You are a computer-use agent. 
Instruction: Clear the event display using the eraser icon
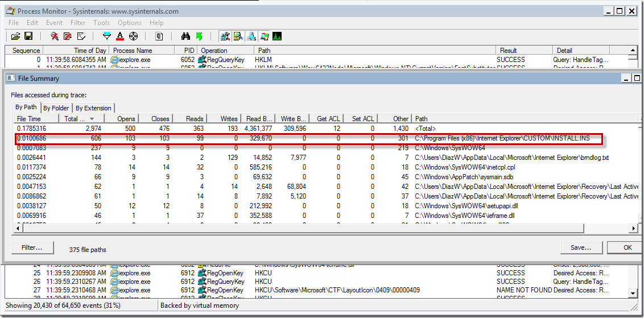point(81,36)
